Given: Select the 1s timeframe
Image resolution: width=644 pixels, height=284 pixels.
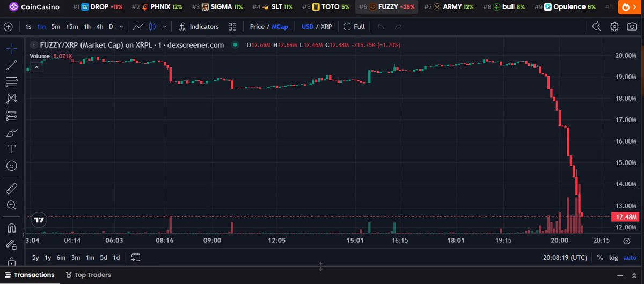Looking at the screenshot, I should [28, 26].
